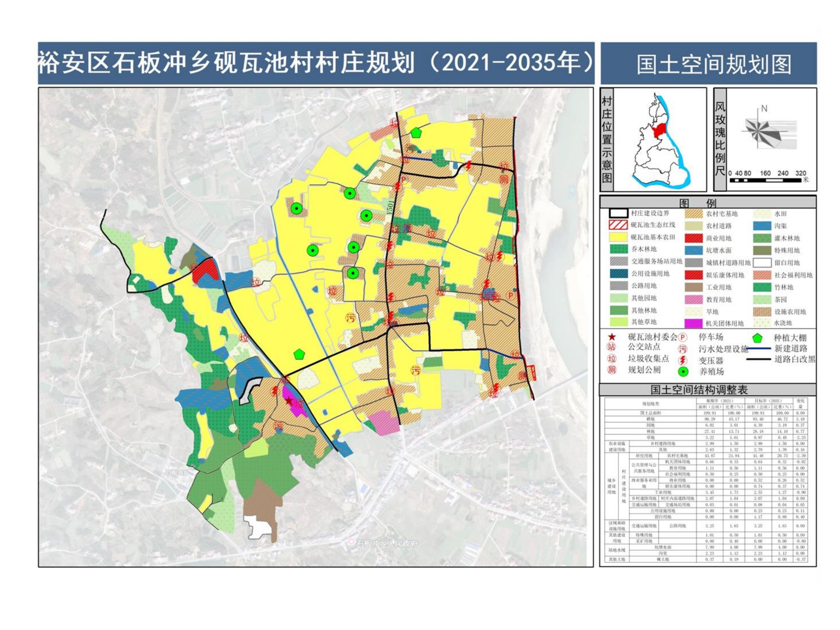The image size is (840, 630).
Task: Click the 320 mark on the scale bar
Action: (x=800, y=173)
